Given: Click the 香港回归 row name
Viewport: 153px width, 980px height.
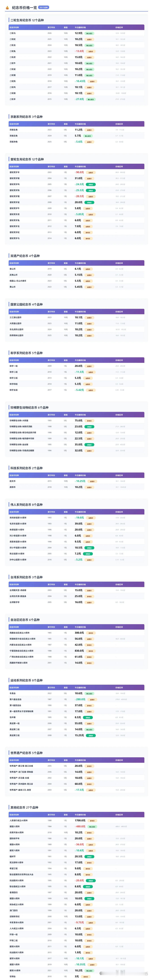Looking at the screenshot, I should pos(13,892).
